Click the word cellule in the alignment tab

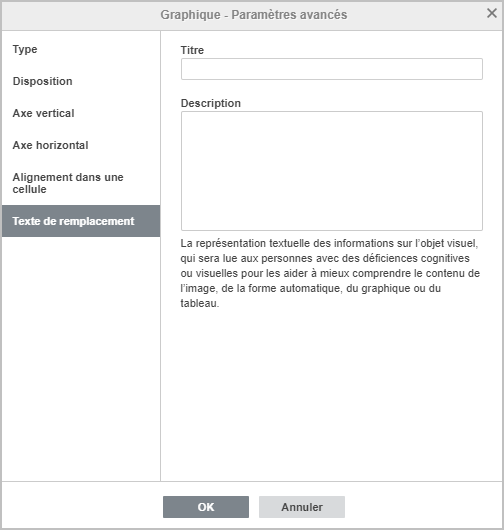pos(29,189)
